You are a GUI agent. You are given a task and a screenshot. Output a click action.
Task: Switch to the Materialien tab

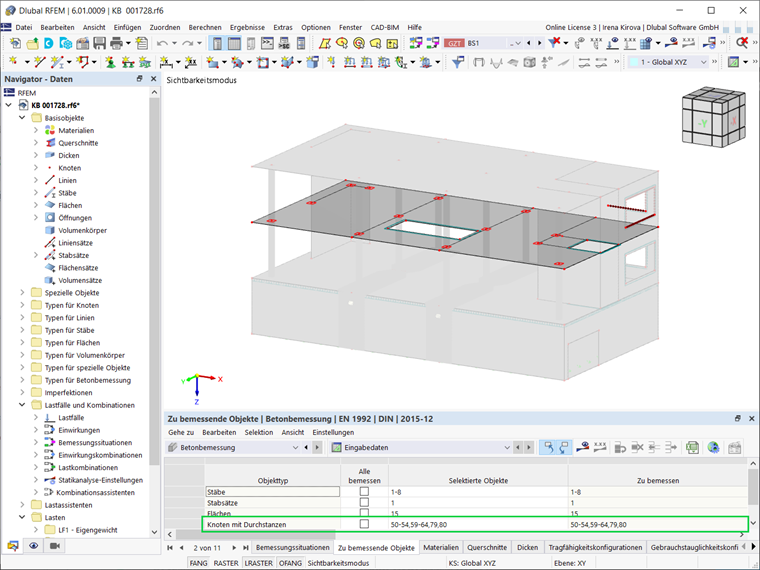pos(441,547)
